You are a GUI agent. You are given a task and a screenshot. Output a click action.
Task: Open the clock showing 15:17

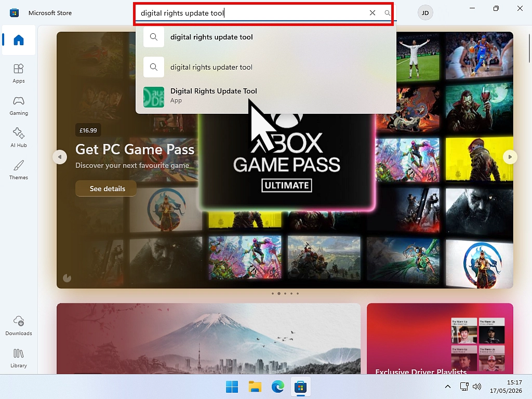pyautogui.click(x=506, y=387)
